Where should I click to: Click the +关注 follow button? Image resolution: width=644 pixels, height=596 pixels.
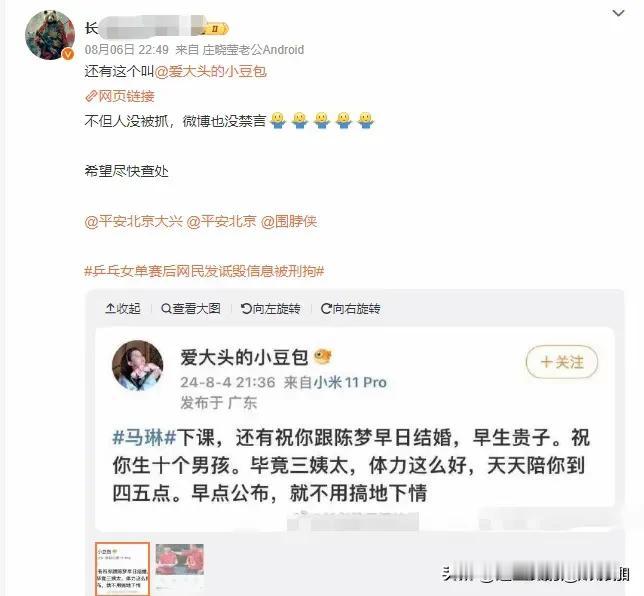pyautogui.click(x=562, y=362)
